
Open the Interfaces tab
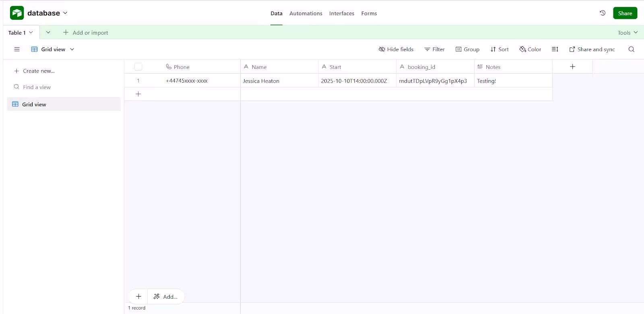pyautogui.click(x=342, y=13)
